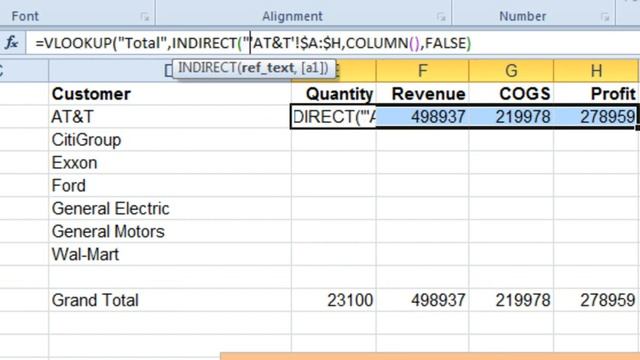Click the Font group label

[25, 16]
